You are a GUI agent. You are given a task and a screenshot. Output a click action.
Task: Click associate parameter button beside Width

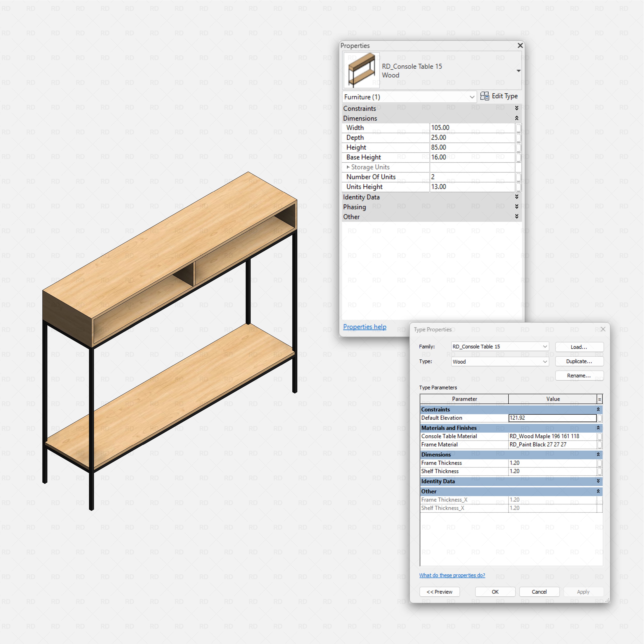coord(519,127)
